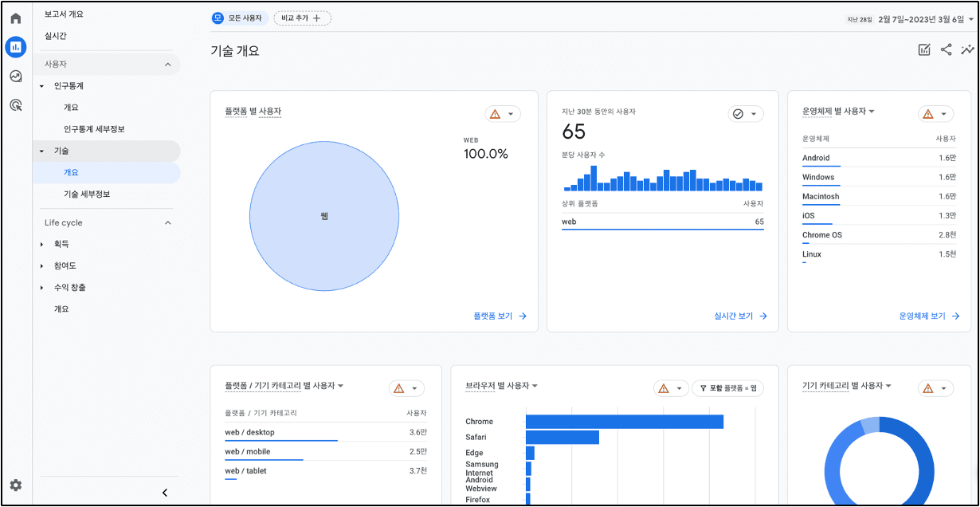This screenshot has height=507, width=980.
Task: Click the Windows row in OS table
Action: pyautogui.click(x=880, y=177)
